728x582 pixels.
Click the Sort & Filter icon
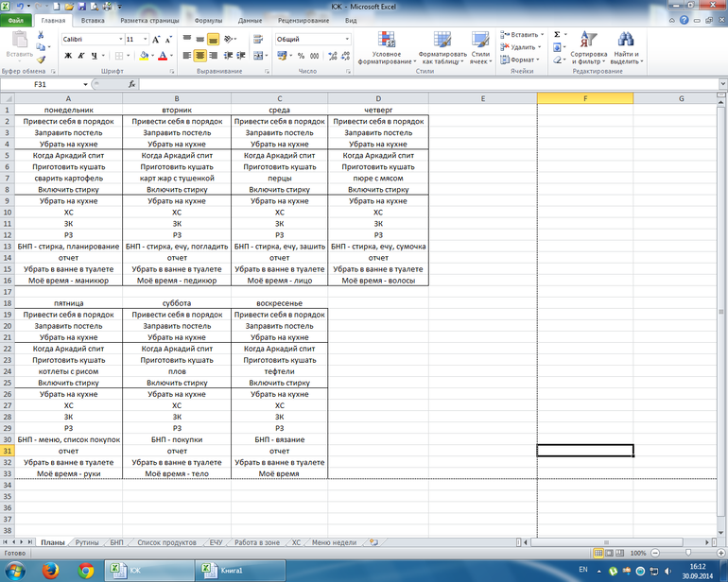point(587,40)
